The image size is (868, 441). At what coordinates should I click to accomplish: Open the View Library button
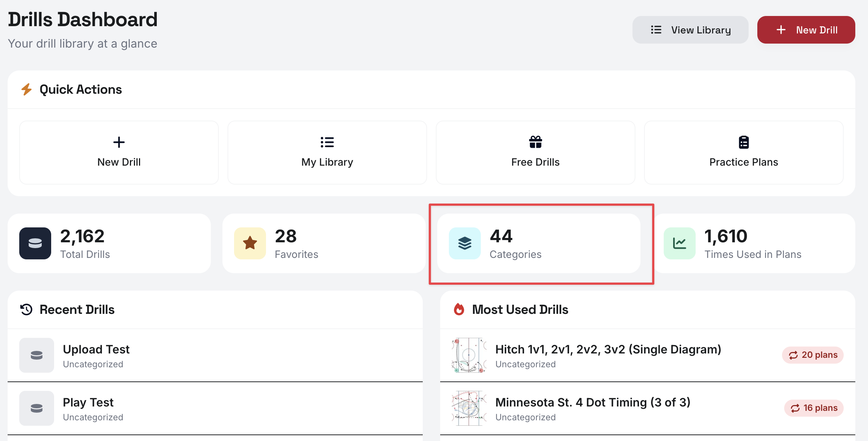point(690,30)
